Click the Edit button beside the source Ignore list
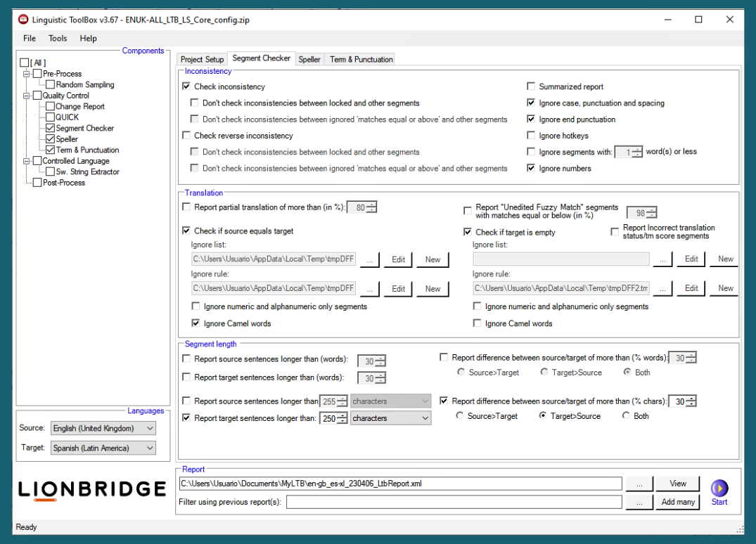Screen dimensions: 756x544 point(398,259)
